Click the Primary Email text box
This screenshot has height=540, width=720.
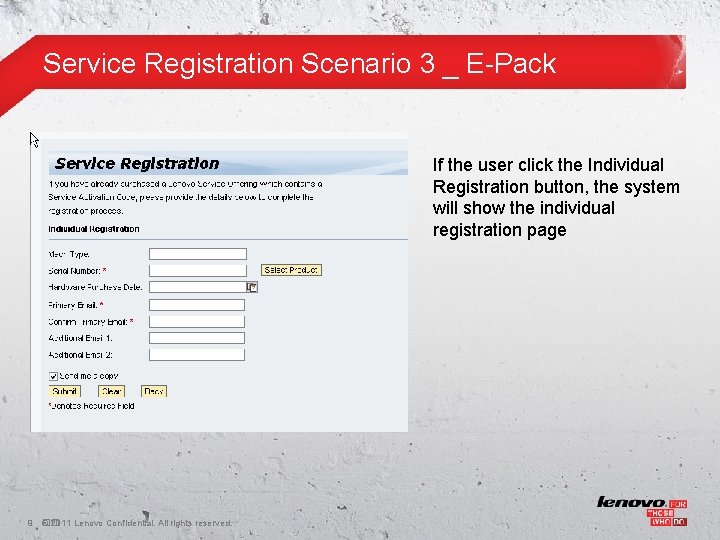click(x=197, y=305)
